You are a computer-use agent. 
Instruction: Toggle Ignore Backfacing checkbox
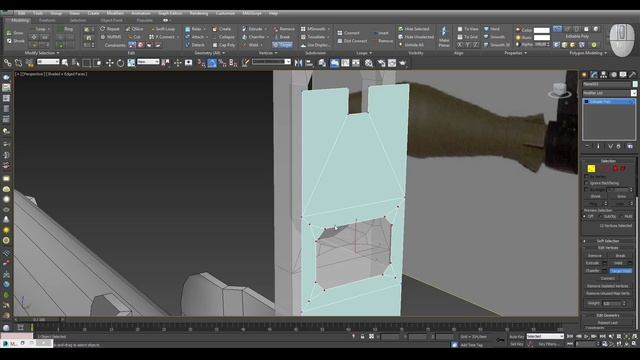click(x=587, y=183)
